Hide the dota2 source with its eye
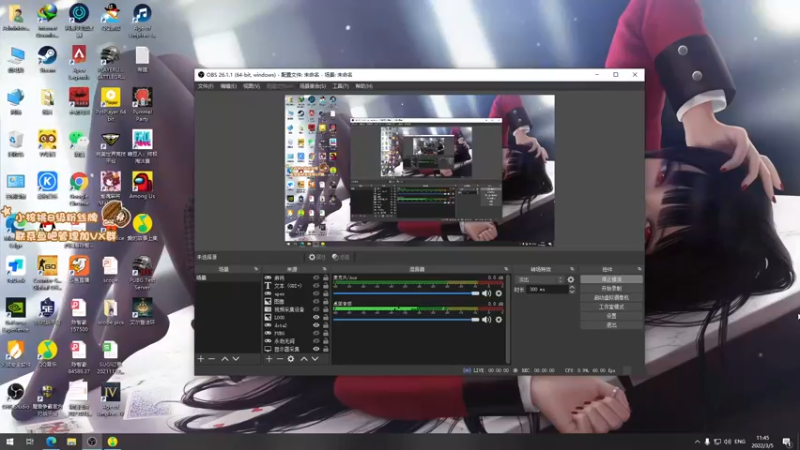Viewport: 800px width, 450px height. pos(316,325)
